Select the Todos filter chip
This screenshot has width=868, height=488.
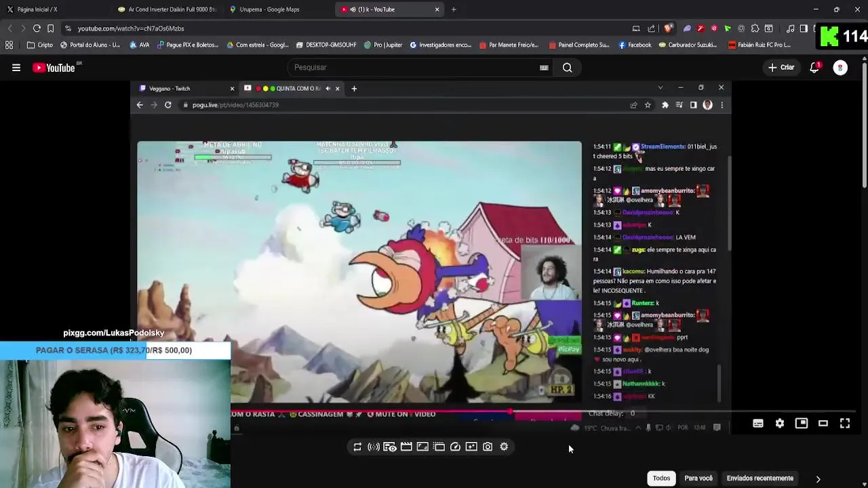point(661,479)
